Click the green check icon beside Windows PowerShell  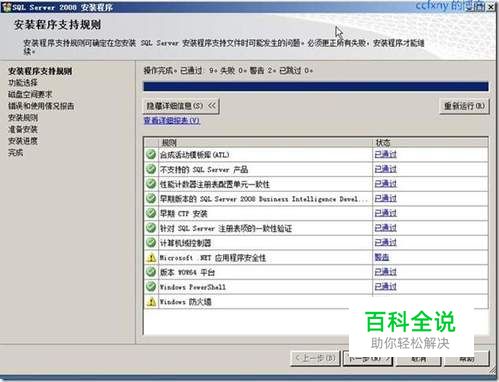(151, 286)
